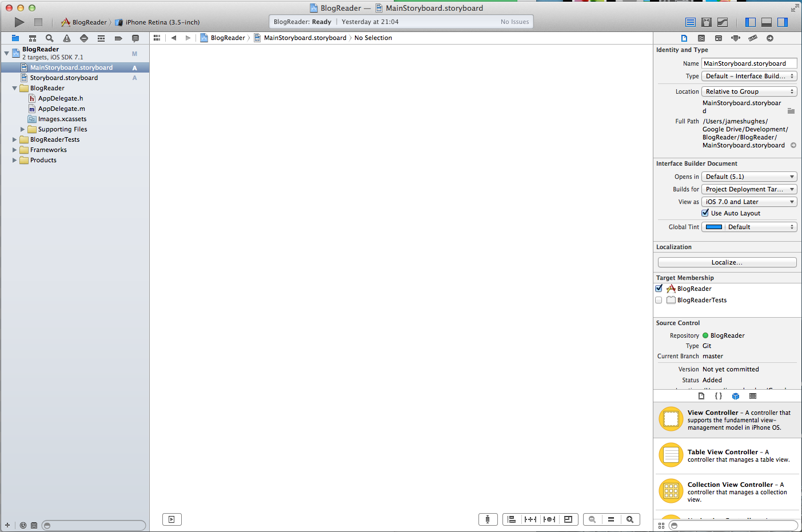Image resolution: width=802 pixels, height=532 pixels.
Task: Expand the Frameworks folder
Action: (15, 150)
